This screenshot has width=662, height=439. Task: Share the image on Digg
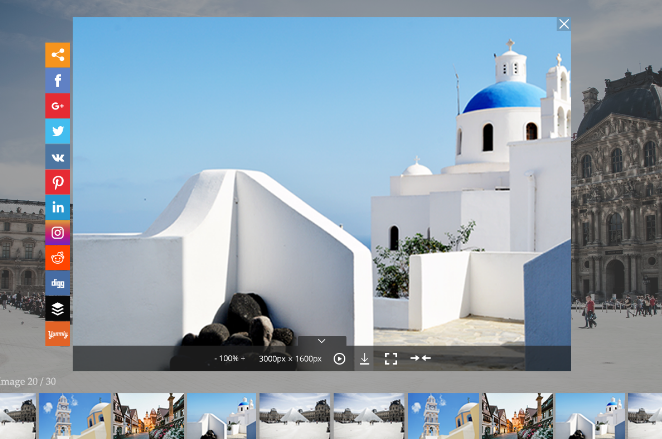(x=57, y=283)
